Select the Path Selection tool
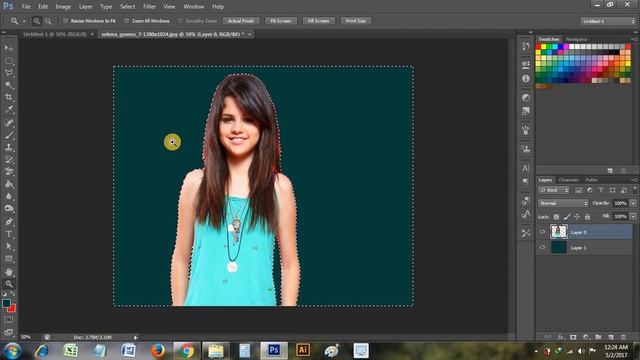640x360 pixels. 9,247
